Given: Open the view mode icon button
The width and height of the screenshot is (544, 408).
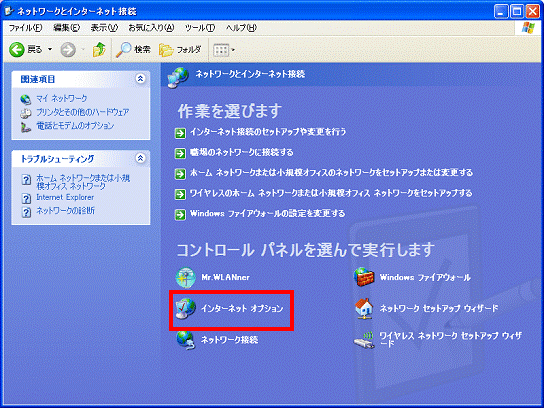Looking at the screenshot, I should pos(221,50).
